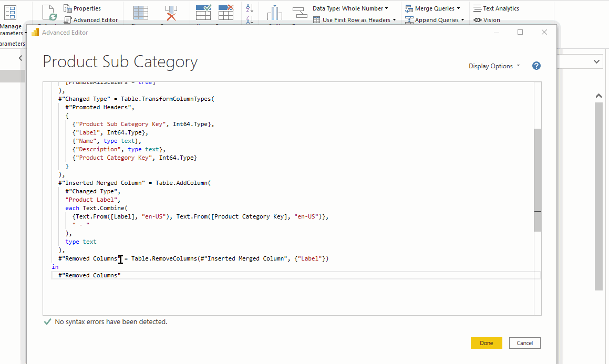Click the #"Promoted Headers" reference line
Screen dimensions: 609x364
coord(100,107)
